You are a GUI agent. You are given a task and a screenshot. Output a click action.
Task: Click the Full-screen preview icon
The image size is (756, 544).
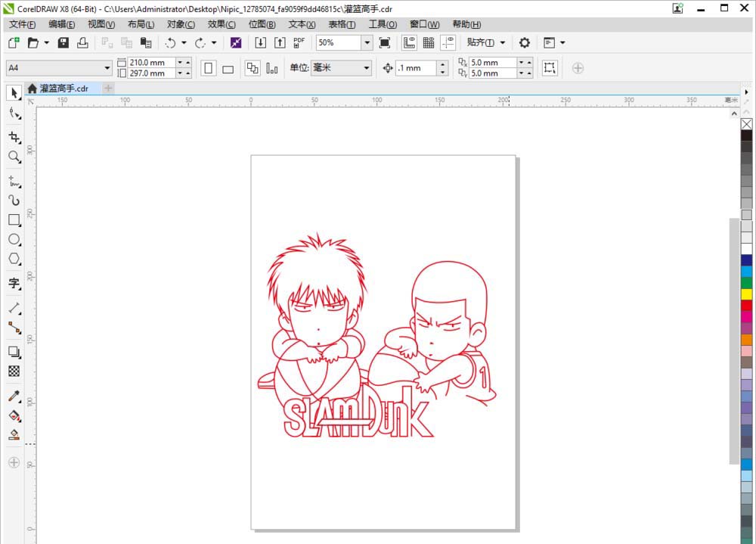click(384, 43)
